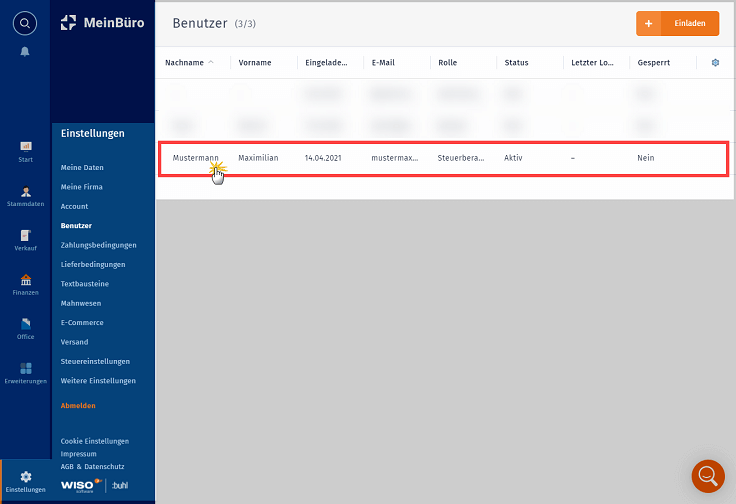Open Mahnwesen settings

[81, 303]
